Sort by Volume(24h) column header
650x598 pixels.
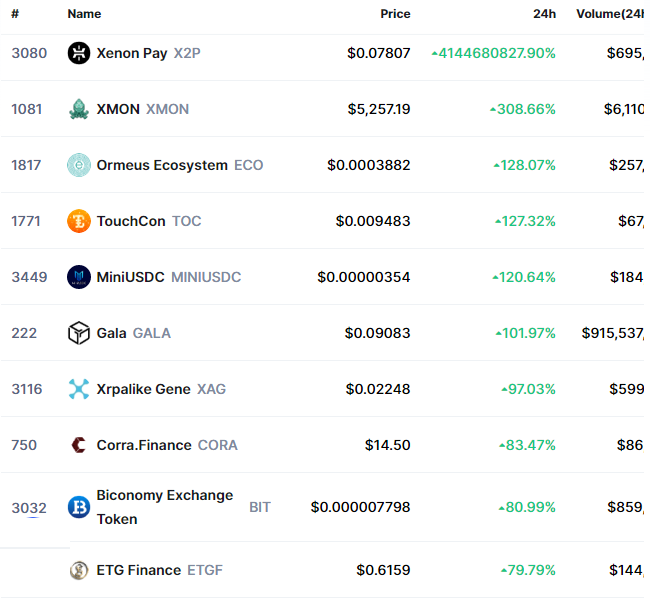pyautogui.click(x=610, y=14)
